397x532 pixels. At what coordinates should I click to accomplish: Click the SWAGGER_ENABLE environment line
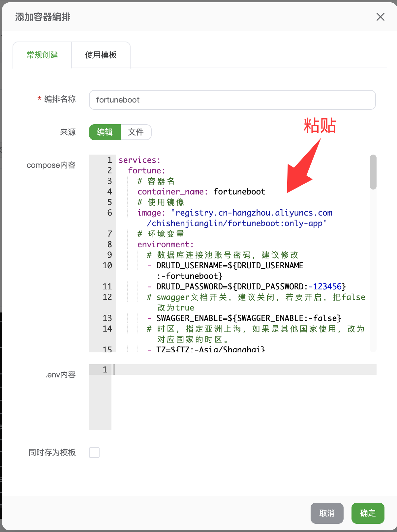coord(249,318)
